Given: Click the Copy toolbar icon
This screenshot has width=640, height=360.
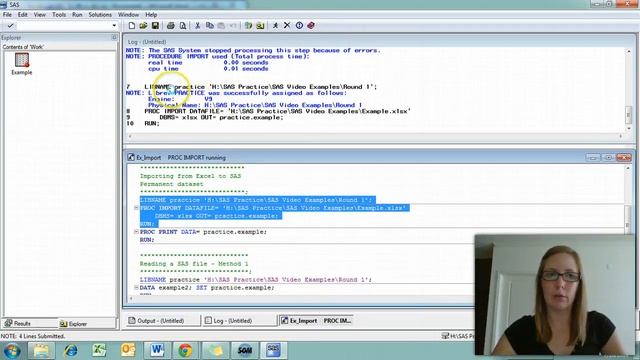Looking at the screenshot, I should point(209,25).
